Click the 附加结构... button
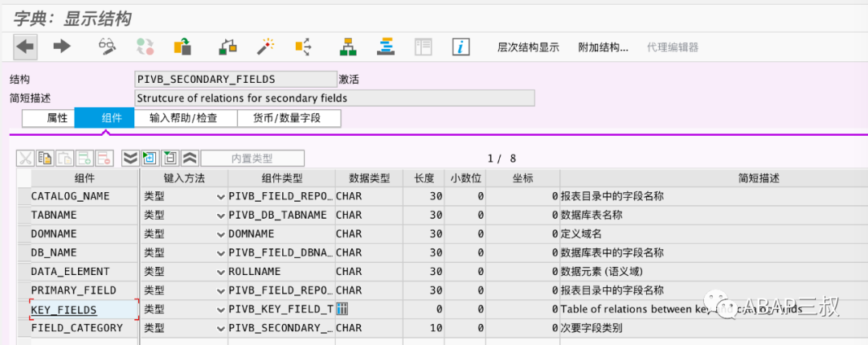This screenshot has width=868, height=345. point(604,47)
